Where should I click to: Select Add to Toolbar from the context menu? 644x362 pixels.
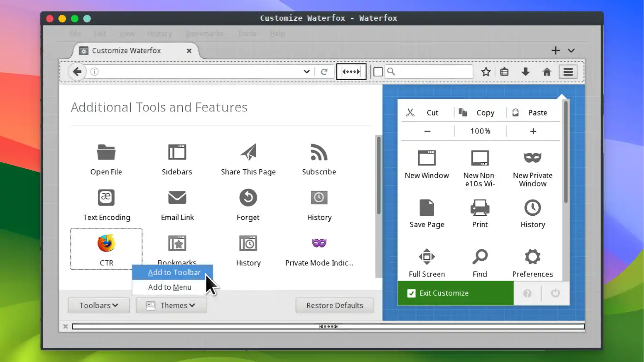coord(175,272)
